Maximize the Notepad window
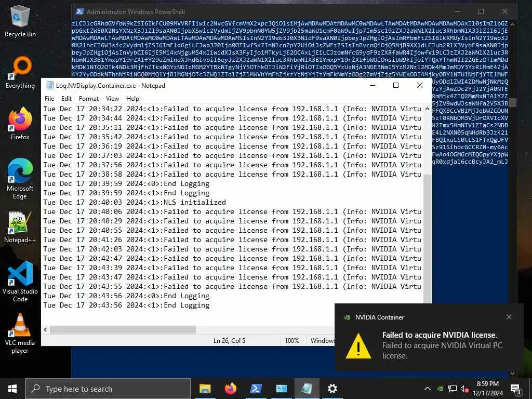532x399 pixels. 395,85
